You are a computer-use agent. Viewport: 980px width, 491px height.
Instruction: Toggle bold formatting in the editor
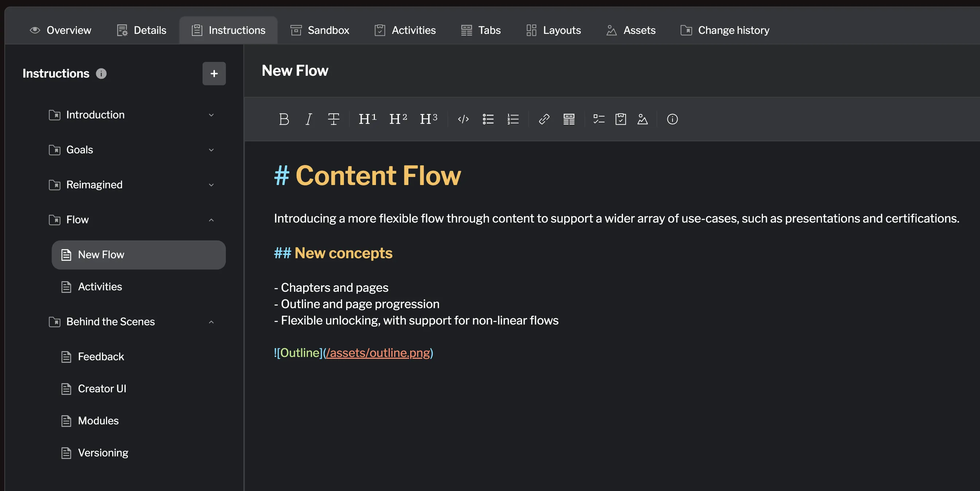point(284,119)
